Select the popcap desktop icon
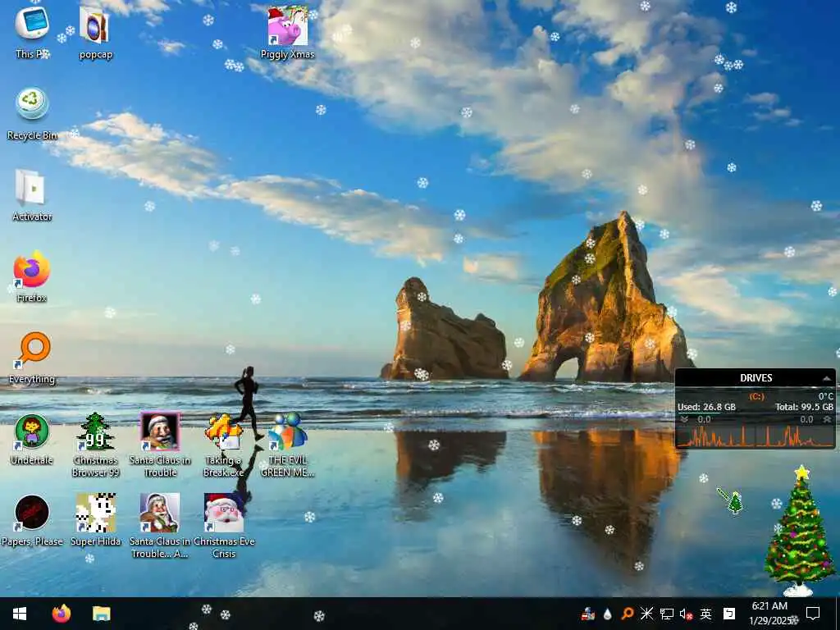840x630 pixels. 95,31
